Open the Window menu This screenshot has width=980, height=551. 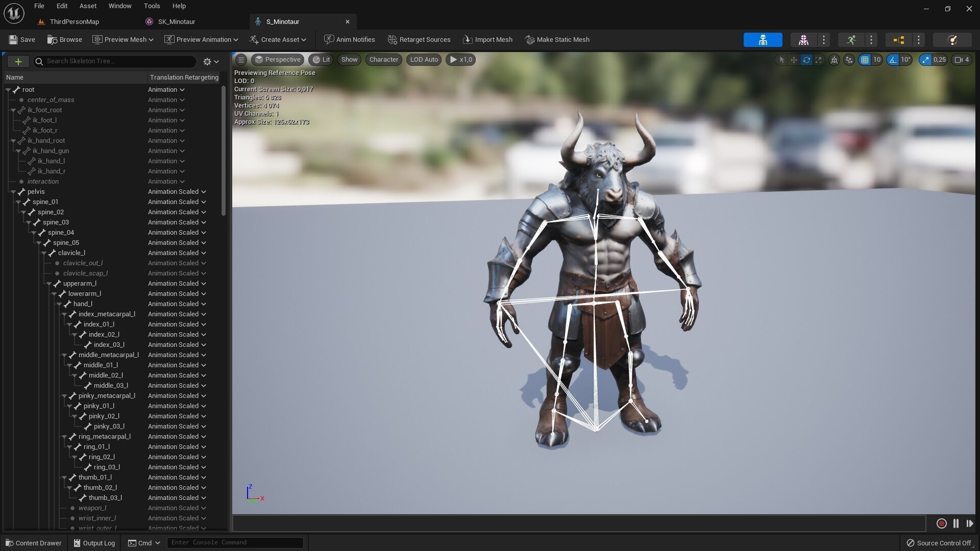tap(120, 6)
